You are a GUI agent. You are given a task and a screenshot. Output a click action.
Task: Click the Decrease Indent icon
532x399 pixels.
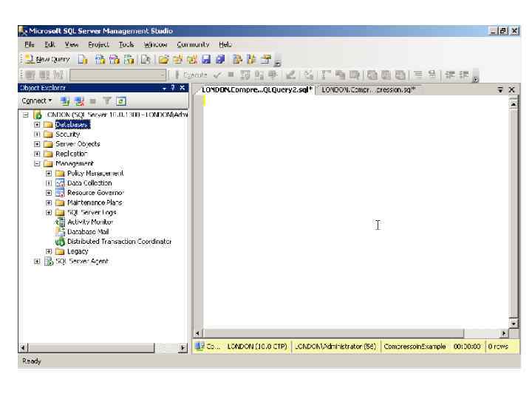tap(450, 75)
